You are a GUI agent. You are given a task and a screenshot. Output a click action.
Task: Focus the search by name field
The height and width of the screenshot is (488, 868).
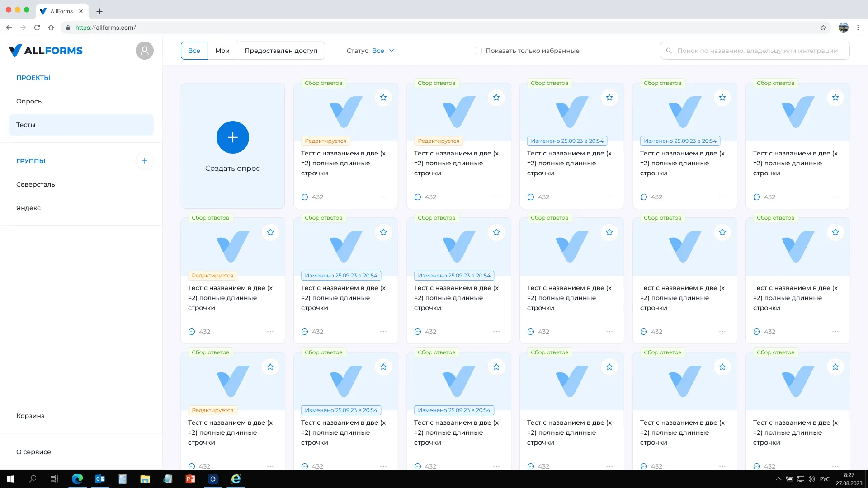point(755,51)
